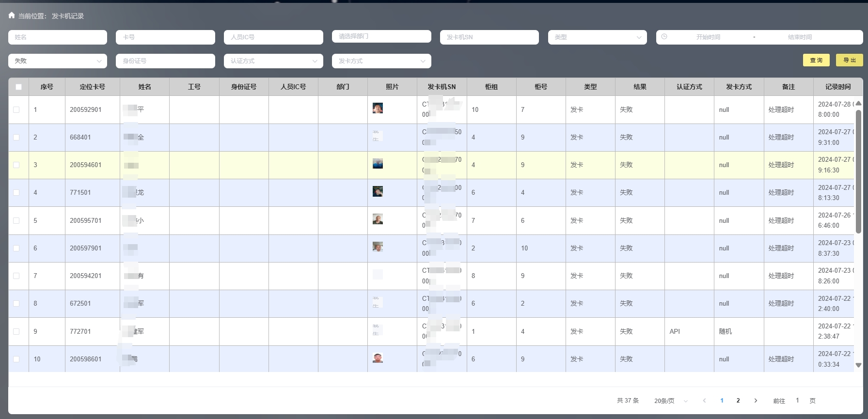Open the 失败 result dropdown
The image size is (868, 419).
pos(57,61)
